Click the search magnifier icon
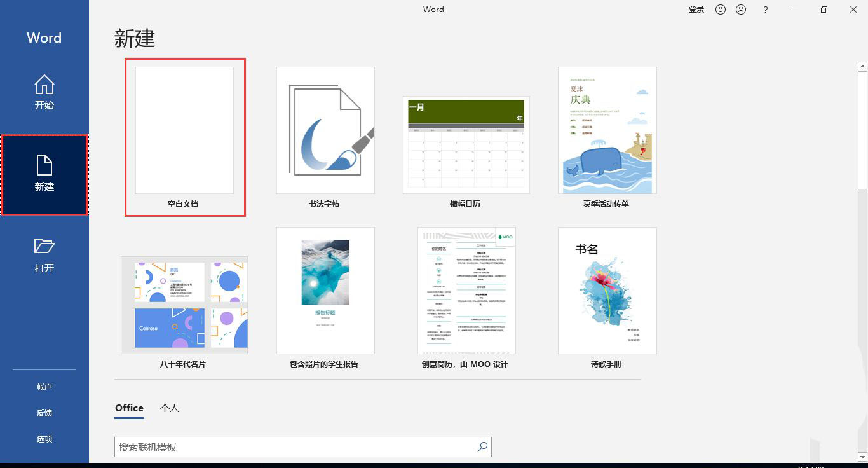Viewport: 868px width, 468px height. tap(482, 447)
